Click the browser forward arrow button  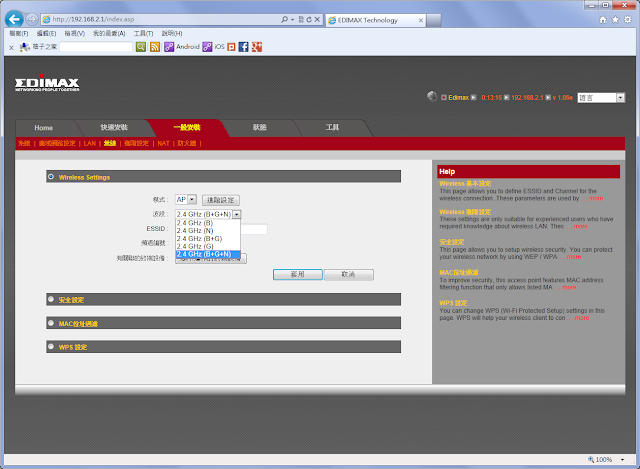pyautogui.click(x=31, y=19)
